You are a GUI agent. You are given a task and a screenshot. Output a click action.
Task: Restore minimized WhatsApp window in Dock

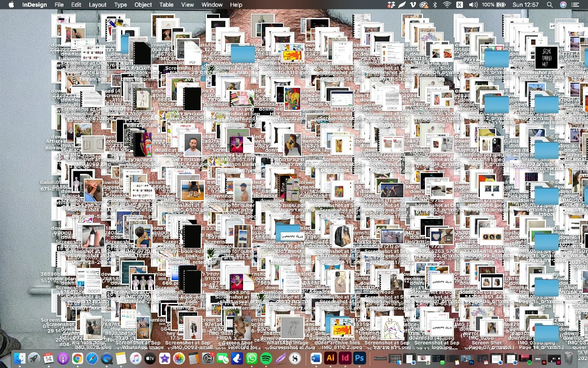coord(438,358)
